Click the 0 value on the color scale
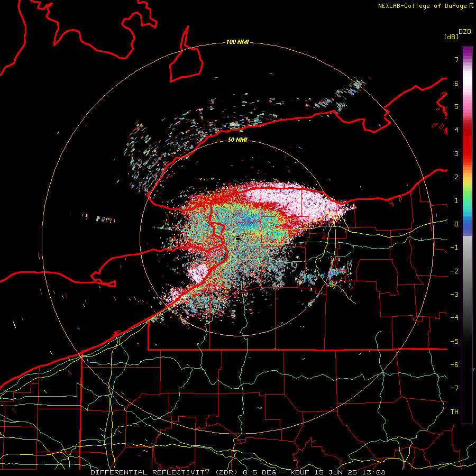The height and width of the screenshot is (476, 476). click(456, 224)
